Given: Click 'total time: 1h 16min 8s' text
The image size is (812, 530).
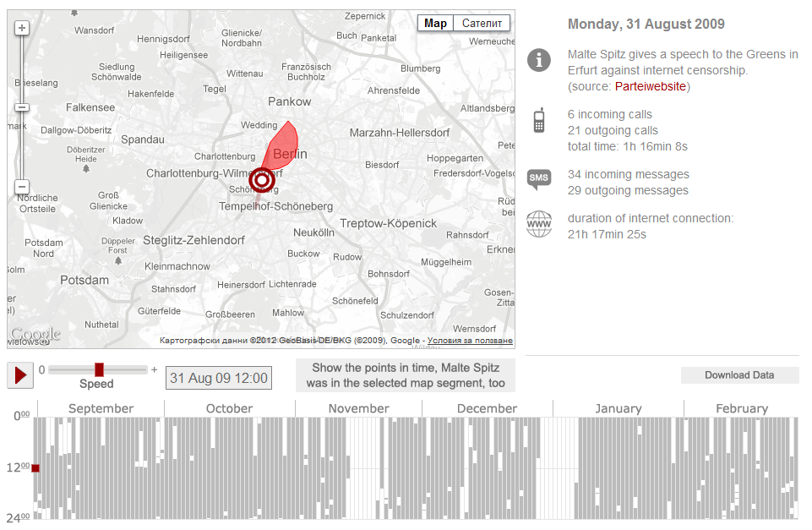Looking at the screenshot, I should 627,146.
